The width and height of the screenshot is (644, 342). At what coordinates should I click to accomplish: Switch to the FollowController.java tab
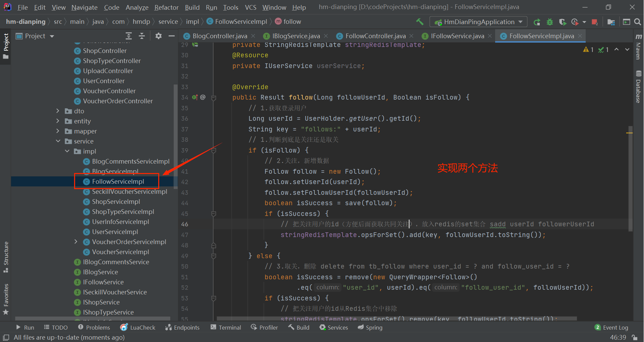[375, 36]
